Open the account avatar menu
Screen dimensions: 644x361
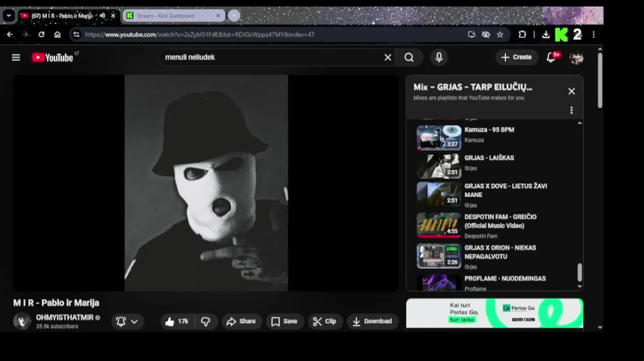pyautogui.click(x=577, y=58)
